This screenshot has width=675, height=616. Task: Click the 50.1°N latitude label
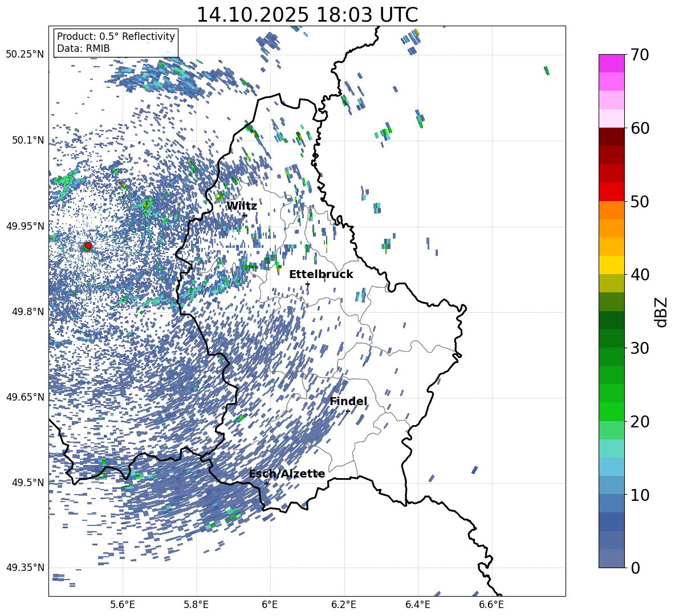(x=29, y=140)
